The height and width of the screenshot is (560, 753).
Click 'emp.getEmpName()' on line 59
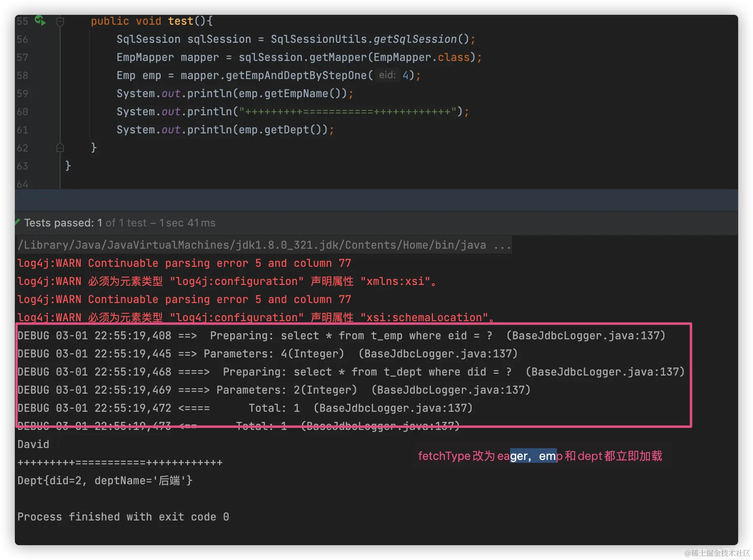point(290,93)
